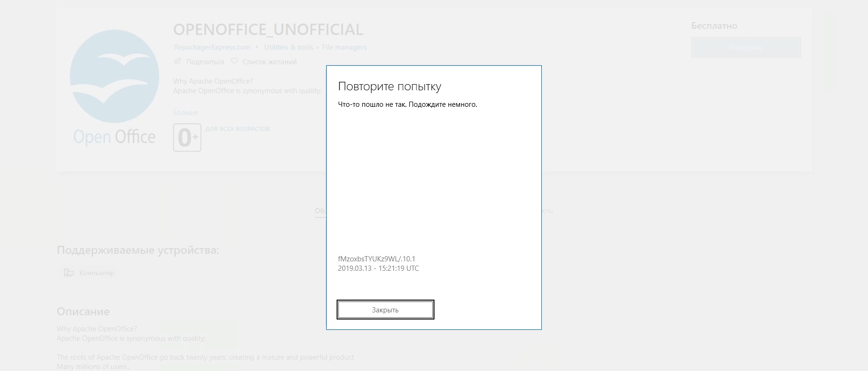Click the ДЛЯ ВСЕХ ВОЗРАСТОВ rating link
This screenshot has width=868, height=371.
(x=237, y=129)
